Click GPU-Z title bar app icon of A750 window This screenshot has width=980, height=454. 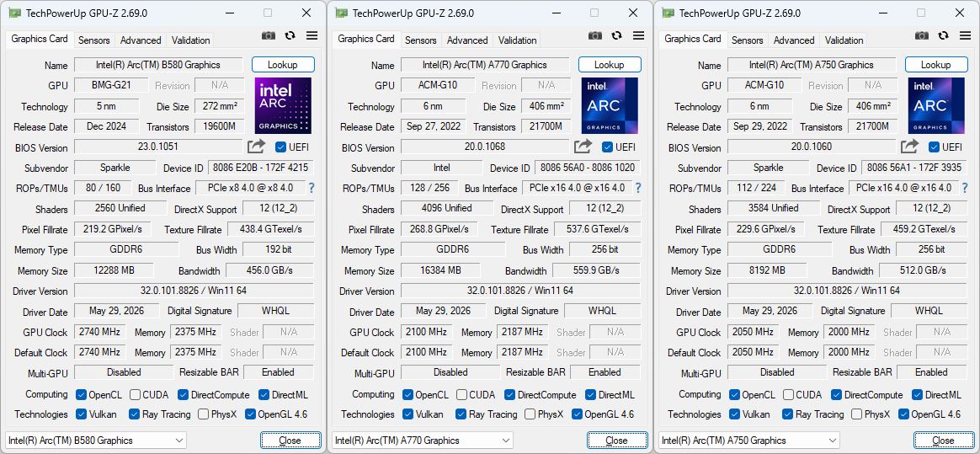(x=668, y=13)
